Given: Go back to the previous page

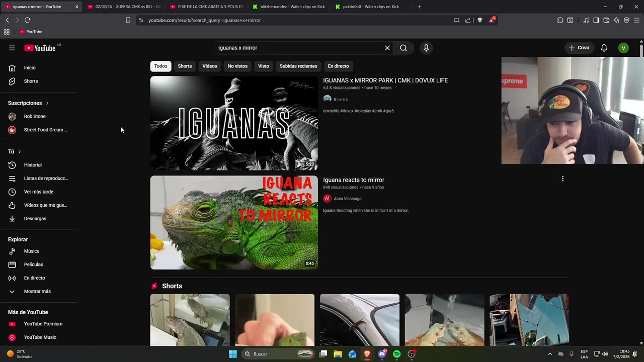Looking at the screenshot, I should (7, 20).
